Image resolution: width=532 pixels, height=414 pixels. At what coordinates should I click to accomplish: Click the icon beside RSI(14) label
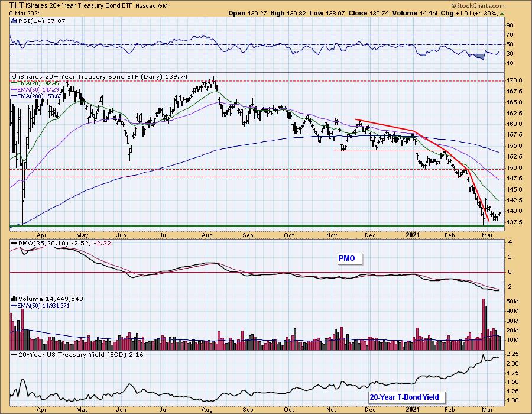tap(14, 21)
